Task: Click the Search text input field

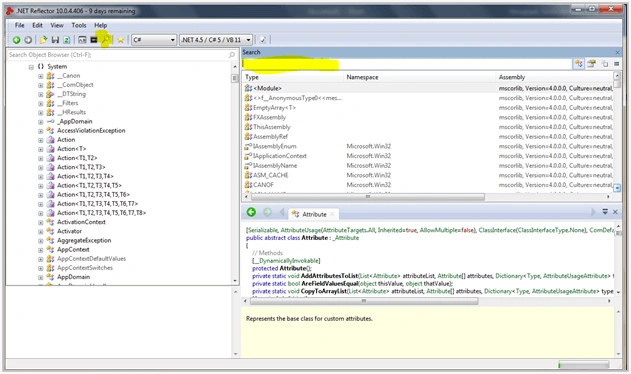Action: pyautogui.click(x=406, y=64)
